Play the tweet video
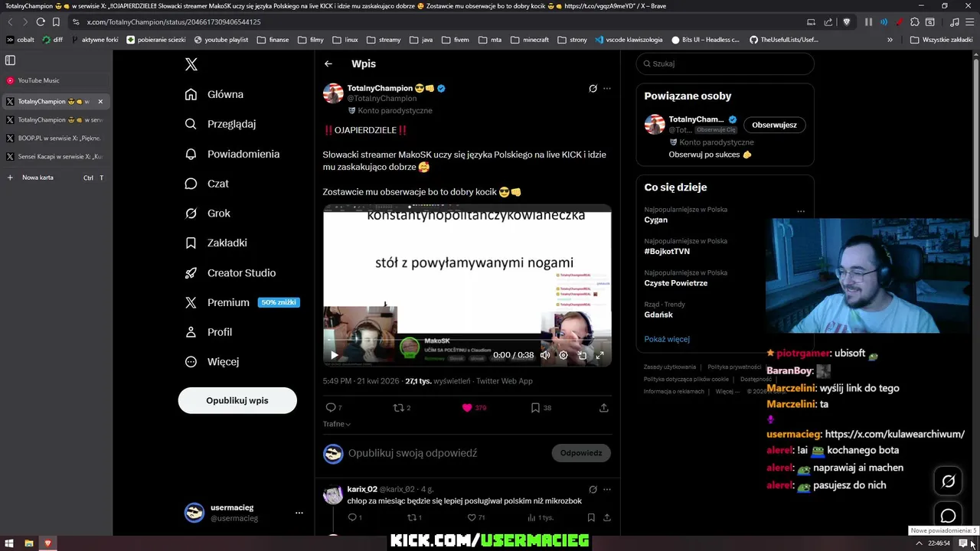980x551 pixels. click(x=334, y=355)
